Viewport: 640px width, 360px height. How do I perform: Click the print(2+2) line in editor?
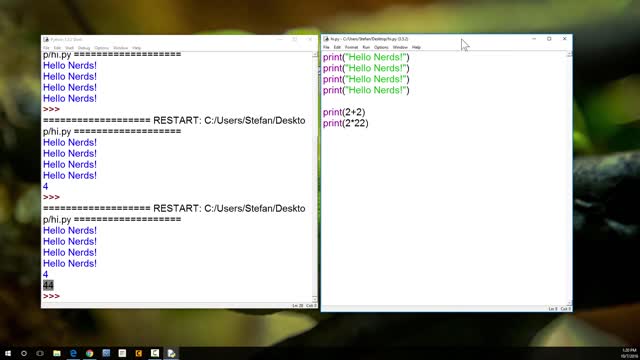click(x=344, y=112)
